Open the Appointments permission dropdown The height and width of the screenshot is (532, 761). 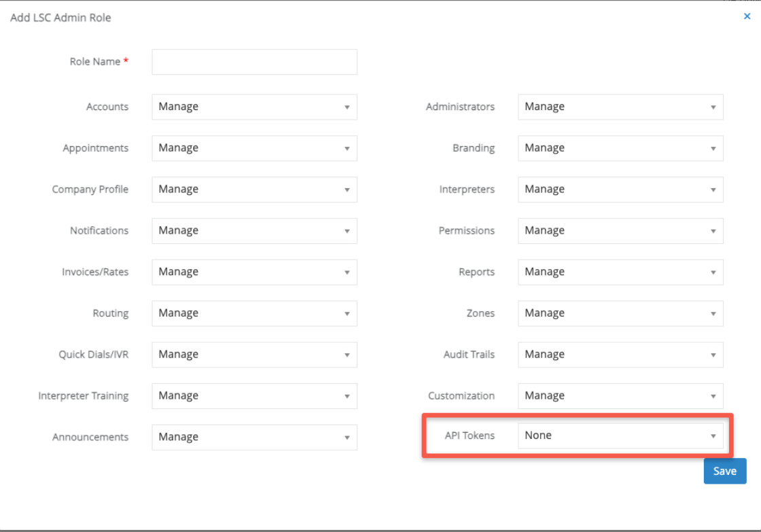tap(254, 148)
